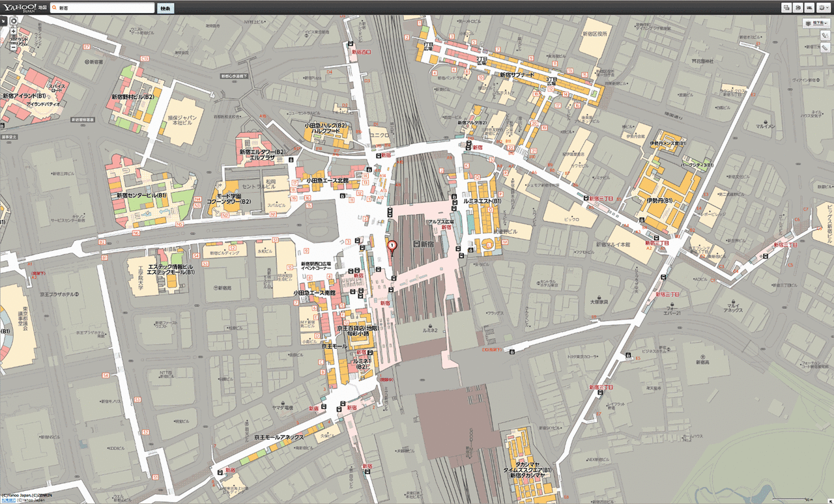Select the pencil drawing tool
The image size is (834, 504).
pos(824,35)
